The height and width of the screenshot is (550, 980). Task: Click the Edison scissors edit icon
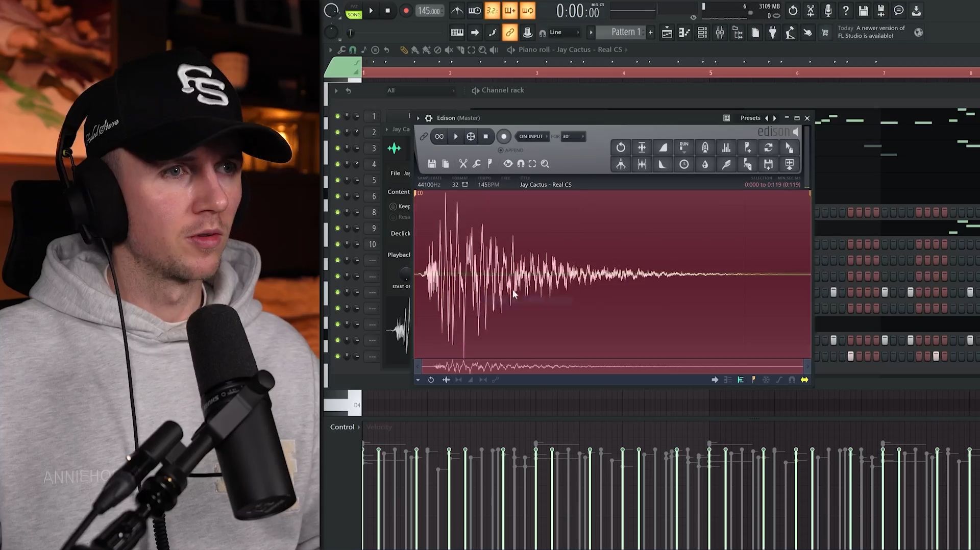point(463,164)
